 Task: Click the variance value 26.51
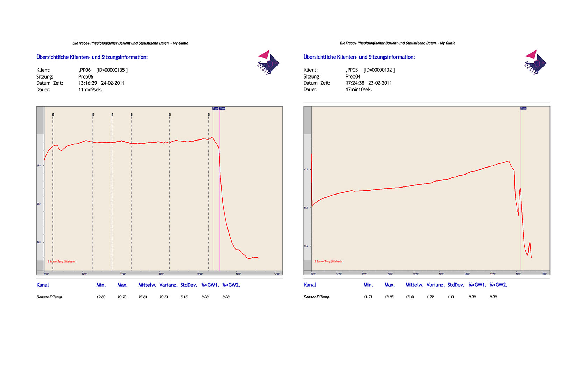(164, 297)
